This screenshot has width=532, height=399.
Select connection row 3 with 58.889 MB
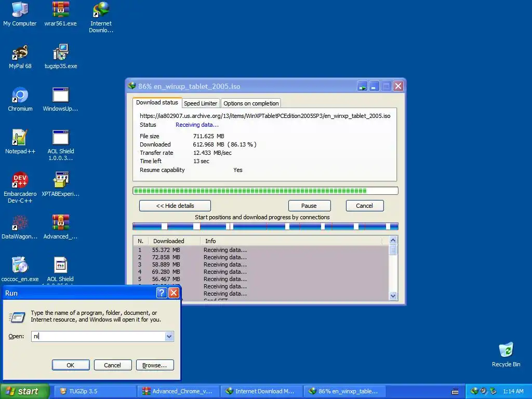(x=261, y=264)
